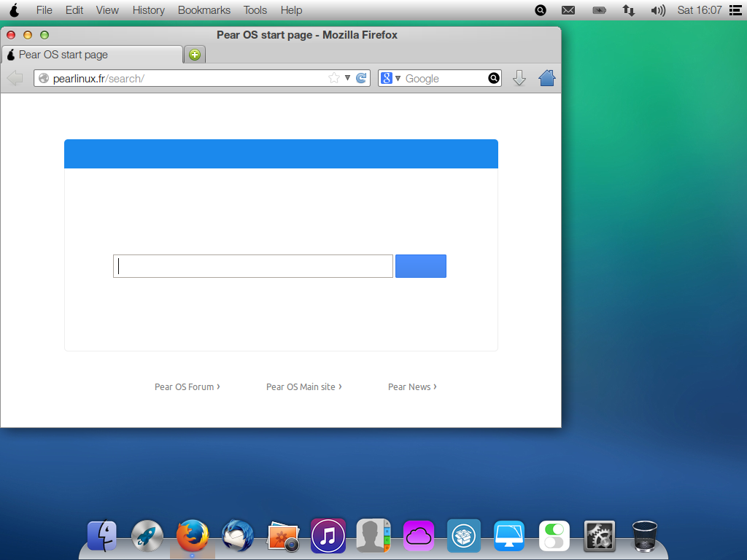
Task: Go back with the back arrow
Action: (x=15, y=78)
